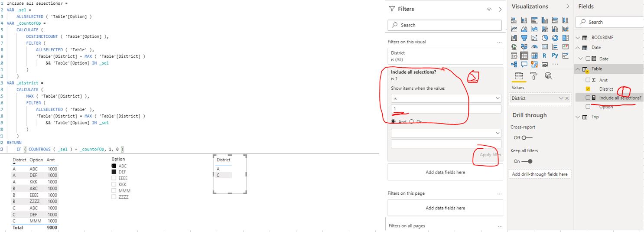The height and width of the screenshot is (232, 644).
Task: Remove District from the Values well
Action: [567, 98]
